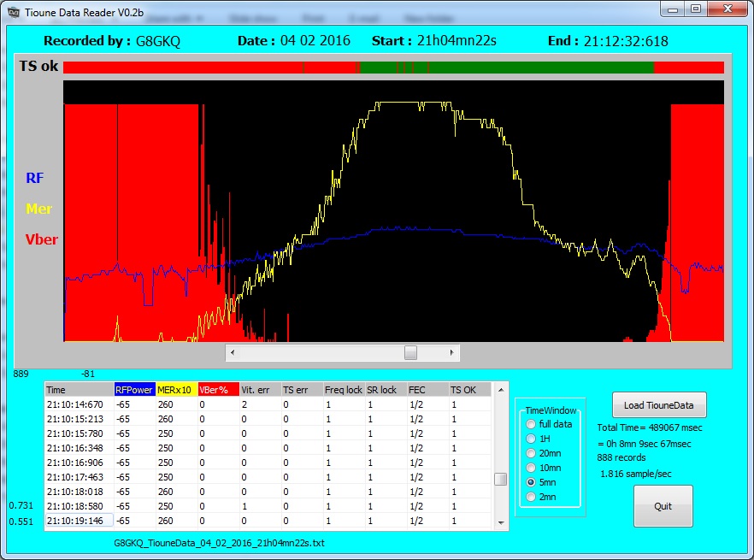Image resolution: width=754 pixels, height=560 pixels.
Task: Click the horizontal scrollbar thumb under graph
Action: click(x=410, y=352)
